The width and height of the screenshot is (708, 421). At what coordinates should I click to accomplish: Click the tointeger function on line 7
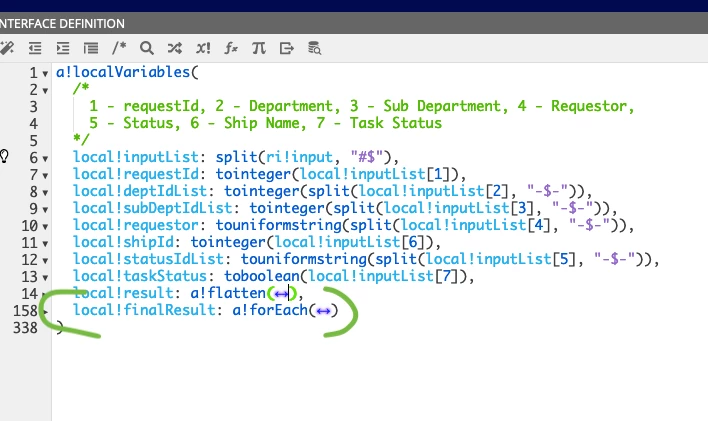(253, 174)
